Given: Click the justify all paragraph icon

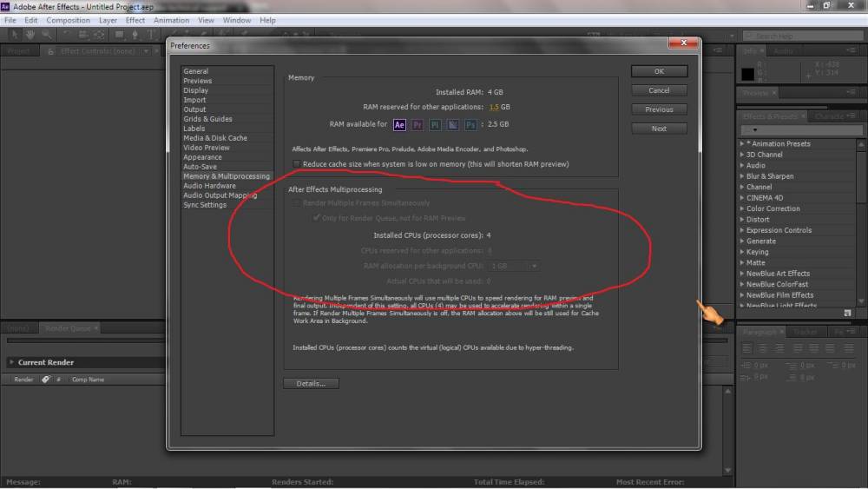Looking at the screenshot, I should (849, 348).
